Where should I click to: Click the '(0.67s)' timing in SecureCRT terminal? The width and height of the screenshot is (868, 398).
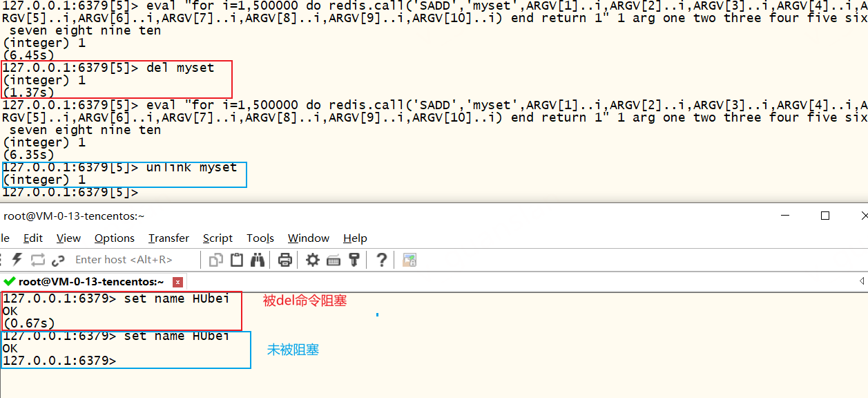tap(29, 323)
